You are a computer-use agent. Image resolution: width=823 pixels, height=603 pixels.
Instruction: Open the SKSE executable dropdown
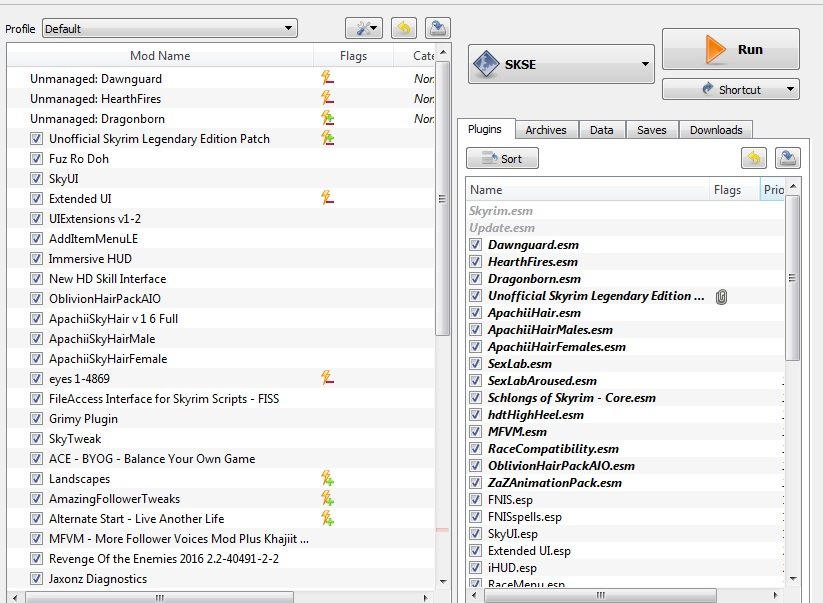point(561,64)
